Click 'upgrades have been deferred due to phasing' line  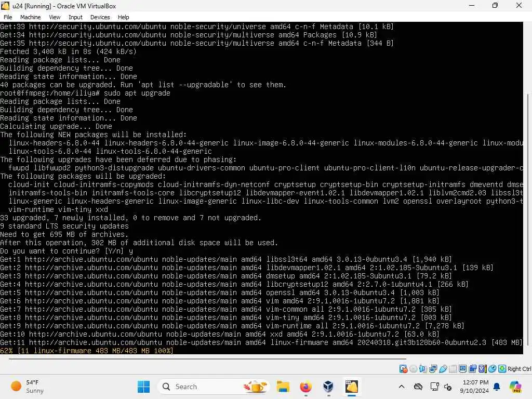[118, 159]
